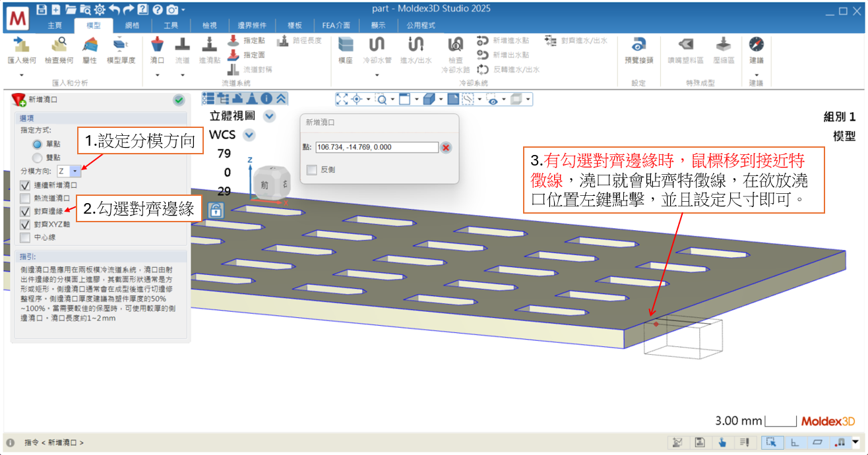Toggle the 對齊邊緣 checkbox
Screen dimensions: 868x455
[x=25, y=212]
